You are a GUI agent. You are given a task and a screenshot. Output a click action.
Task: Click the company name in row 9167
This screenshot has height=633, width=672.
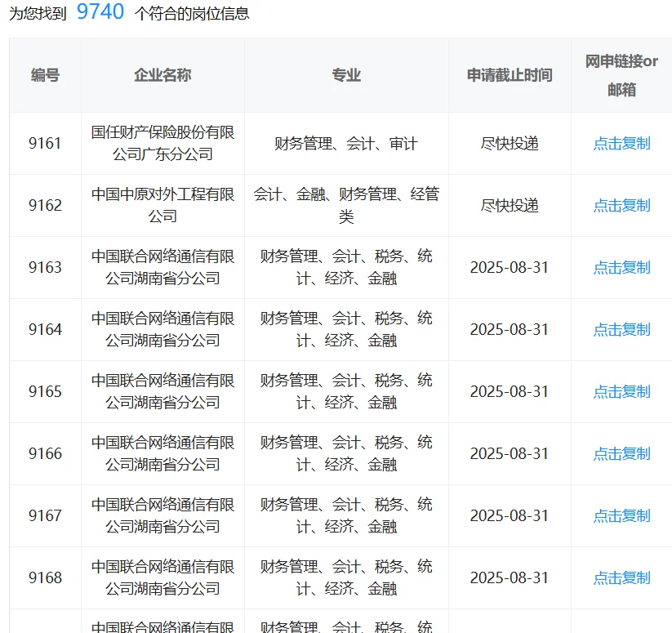coord(162,515)
